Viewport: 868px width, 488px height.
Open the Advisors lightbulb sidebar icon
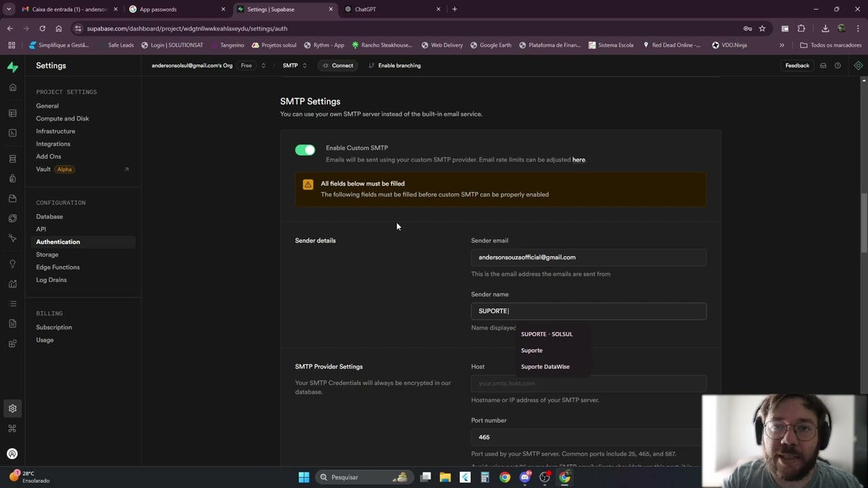(12, 264)
